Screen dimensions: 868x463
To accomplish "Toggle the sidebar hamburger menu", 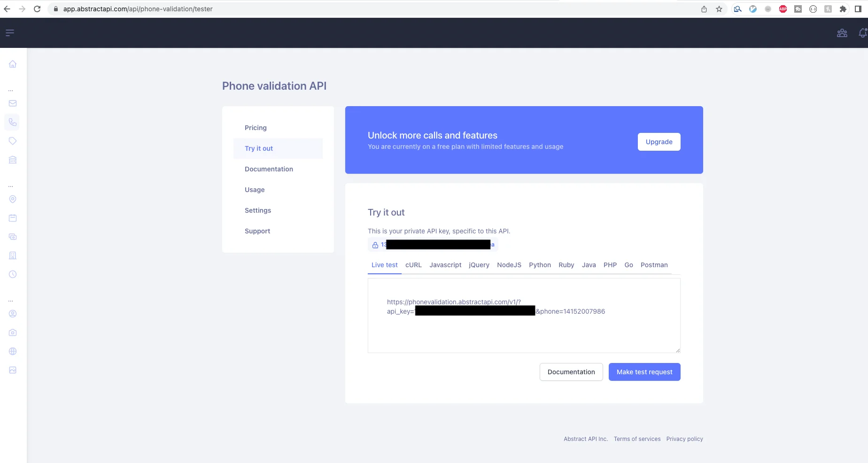I will (9, 33).
